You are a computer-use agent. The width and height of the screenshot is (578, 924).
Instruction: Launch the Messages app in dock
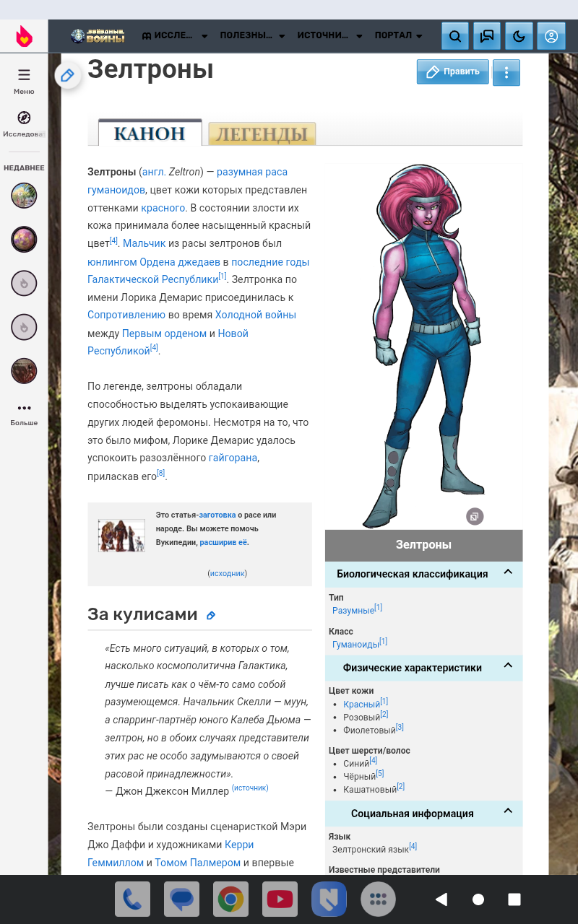tap(181, 899)
